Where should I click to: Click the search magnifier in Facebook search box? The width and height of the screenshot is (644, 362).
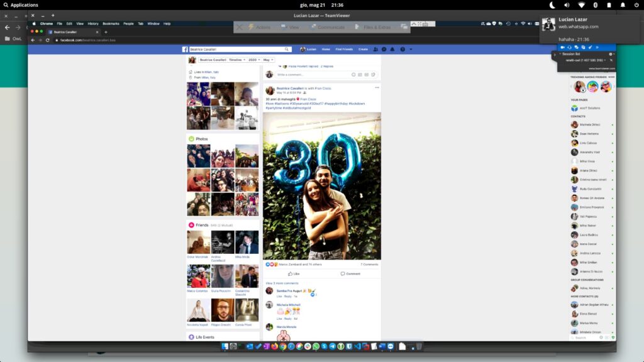tap(287, 49)
